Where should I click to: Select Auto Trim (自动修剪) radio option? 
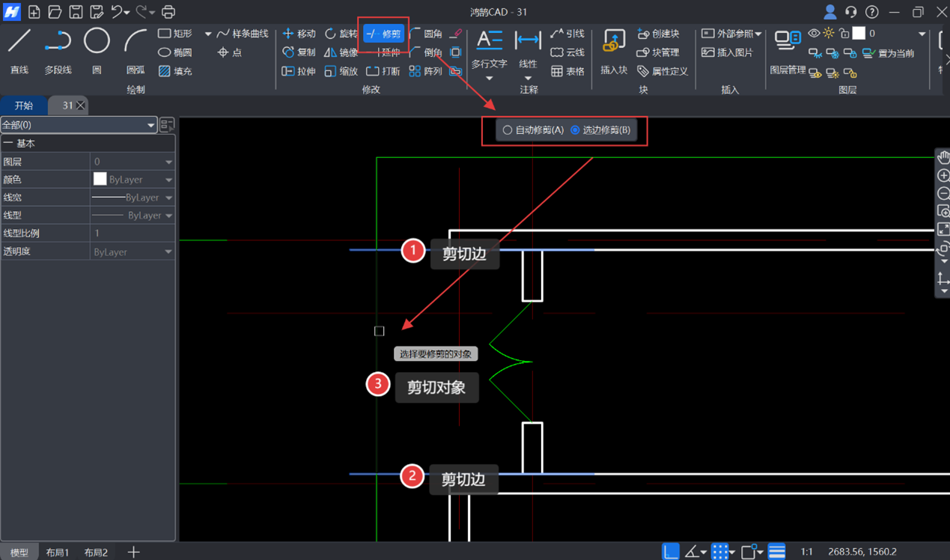(508, 130)
